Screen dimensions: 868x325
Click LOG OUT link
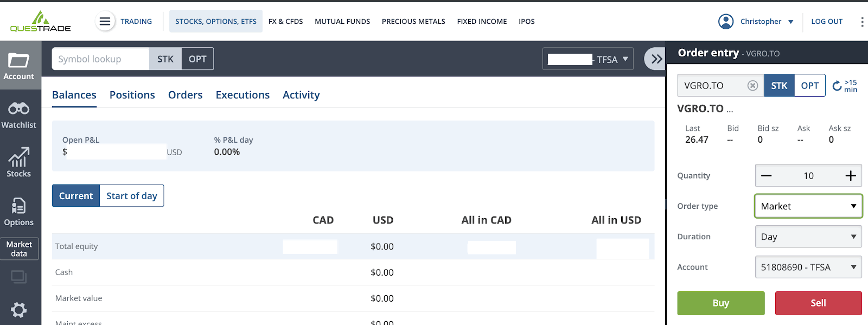click(x=827, y=21)
